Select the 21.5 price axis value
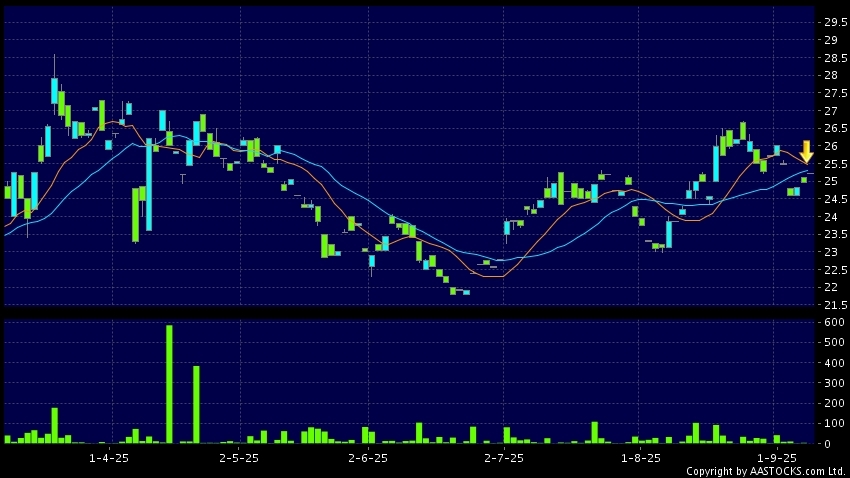 point(835,305)
